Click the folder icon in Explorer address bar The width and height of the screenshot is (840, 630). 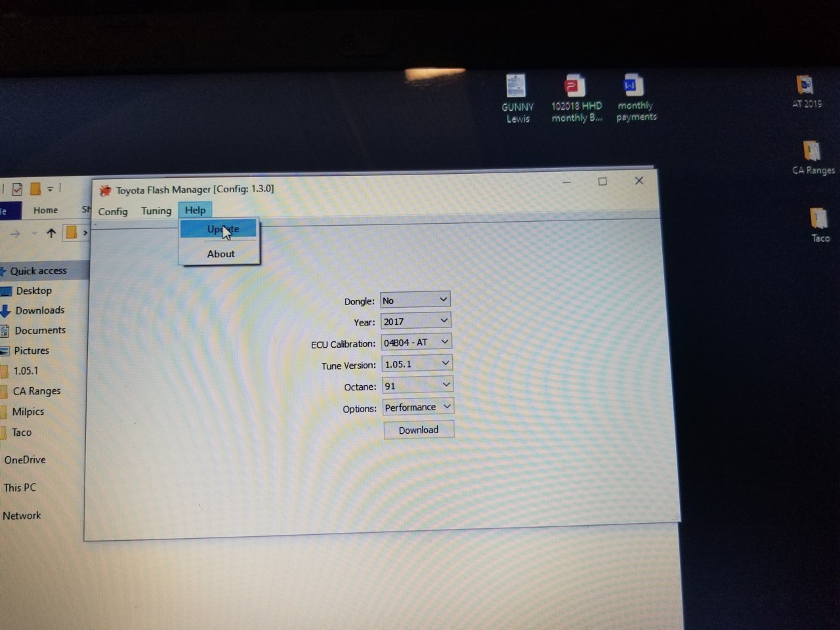point(72,232)
